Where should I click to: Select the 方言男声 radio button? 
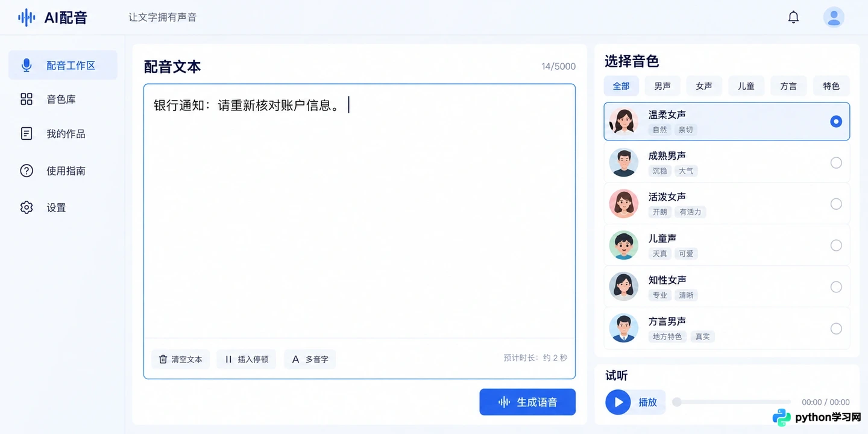[836, 329]
